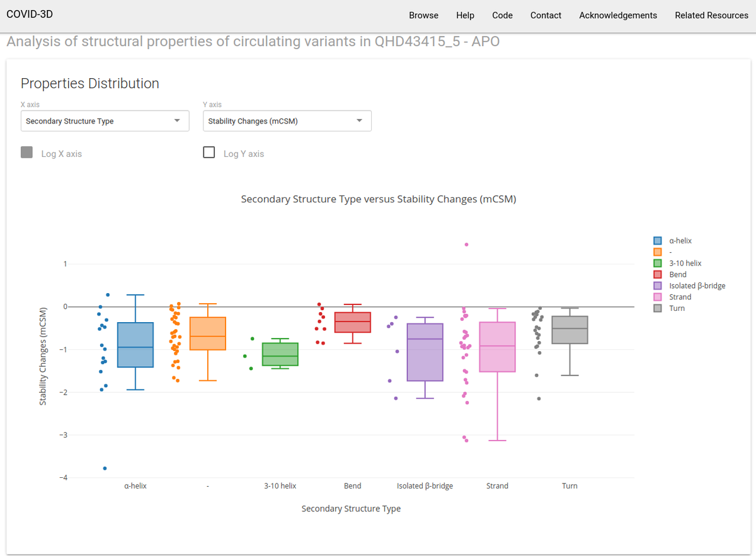
Task: Select the Acknowledgements menu entry
Action: point(618,15)
